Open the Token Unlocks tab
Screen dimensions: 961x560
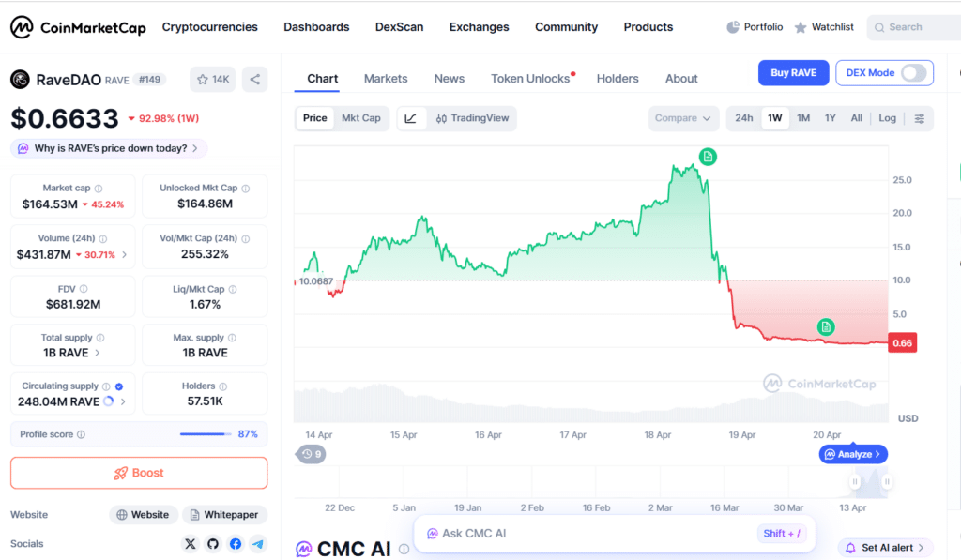[x=530, y=79]
